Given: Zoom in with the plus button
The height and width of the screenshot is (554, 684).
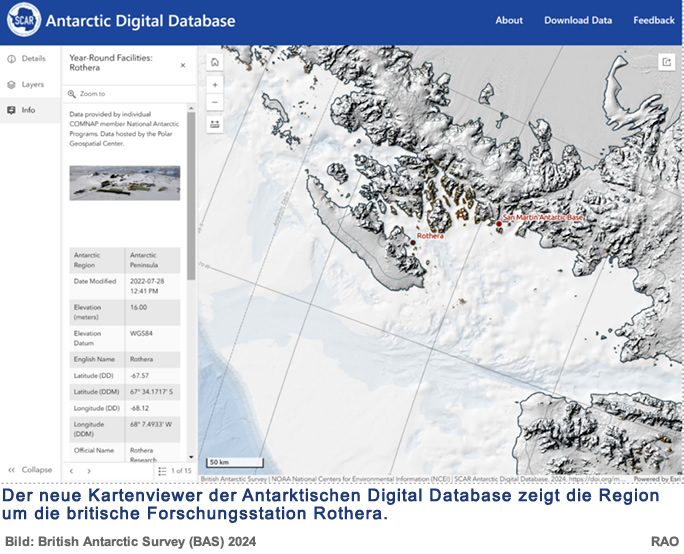Looking at the screenshot, I should [215, 85].
